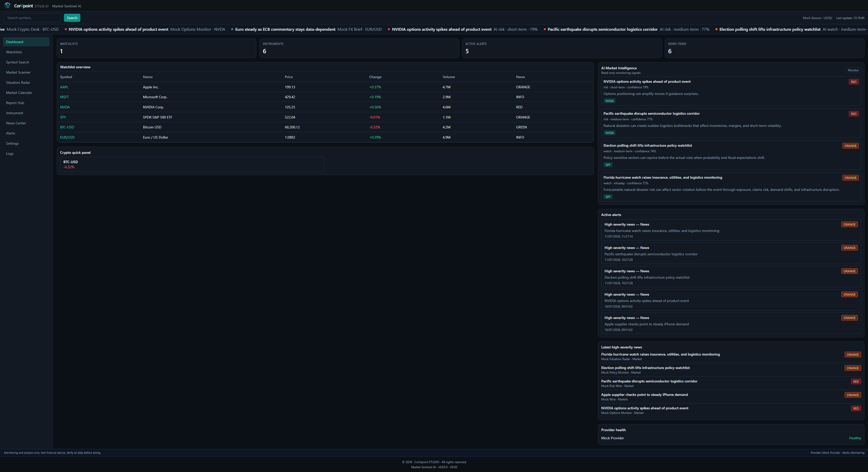This screenshot has height=472, width=868.
Task: Open Pacific earthquake alert dated 11/07/2026, 10:27:29
Action: tap(731, 253)
